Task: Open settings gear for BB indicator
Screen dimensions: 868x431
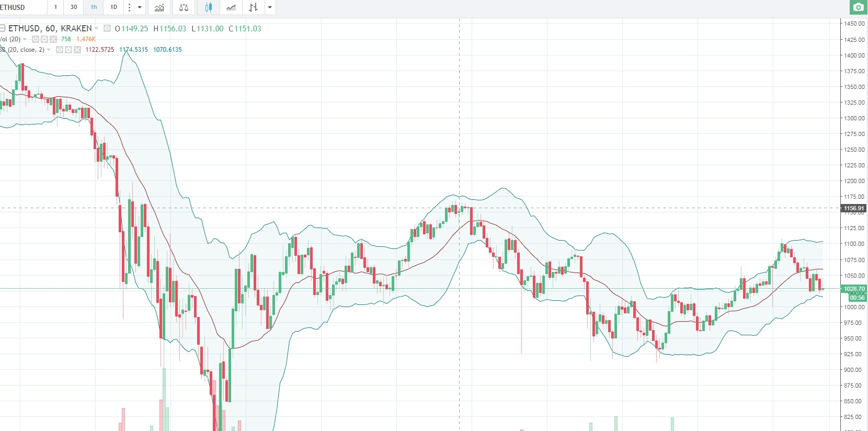Action: point(68,50)
